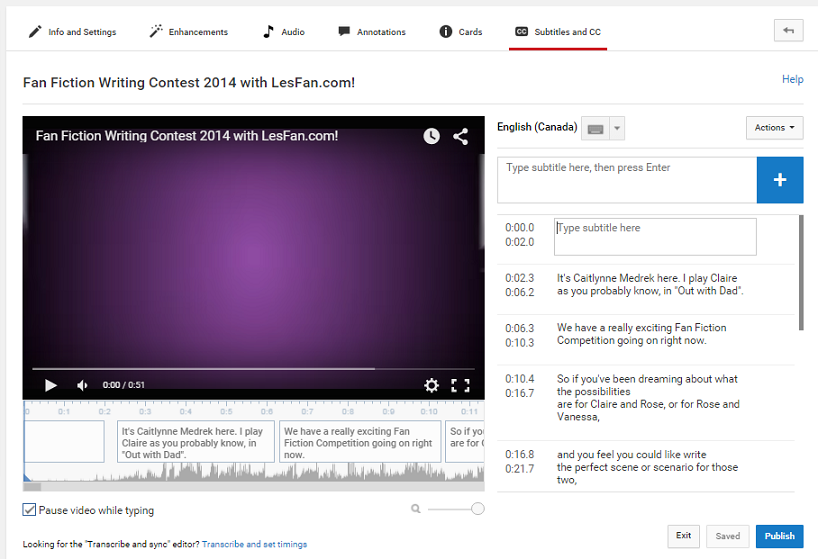Select the 'We have a really exciting' timeline block
Viewport: 818px width, 559px height.
tap(360, 442)
